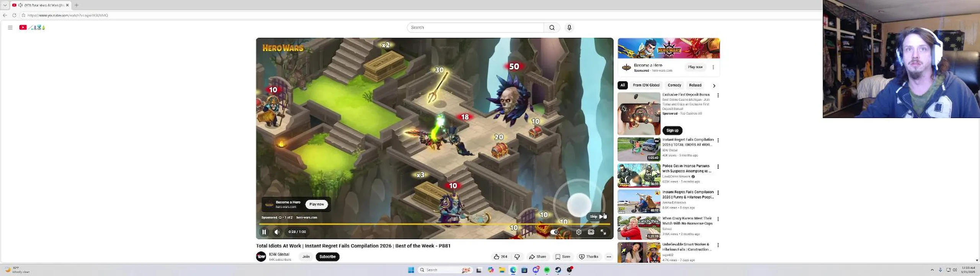980x276 pixels.
Task: Go to YouTube home via the logo
Action: click(x=32, y=28)
